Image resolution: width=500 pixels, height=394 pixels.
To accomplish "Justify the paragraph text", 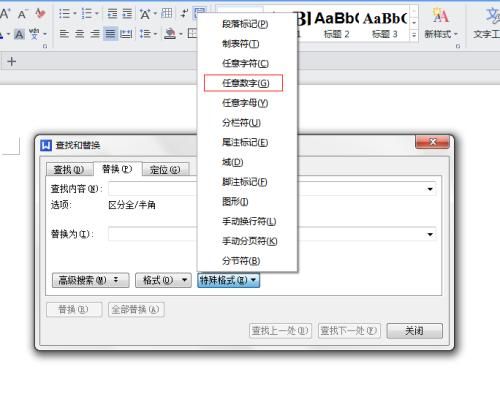I will click(x=110, y=34).
